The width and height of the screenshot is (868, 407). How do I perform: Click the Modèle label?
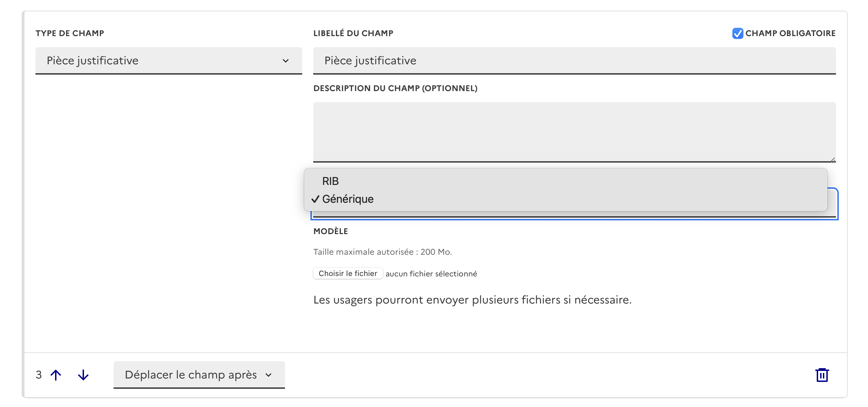point(330,231)
